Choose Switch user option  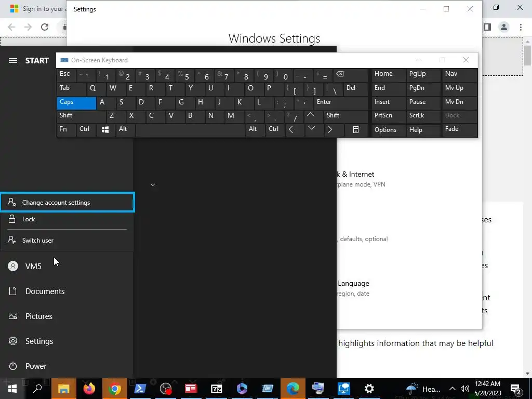67,240
